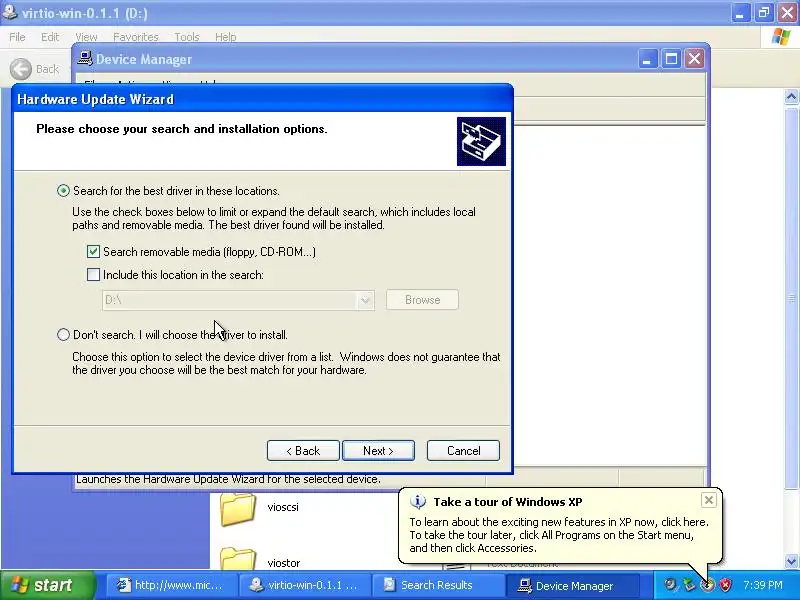Open the Edit menu in Explorer window
The height and width of the screenshot is (600, 800).
(x=49, y=37)
